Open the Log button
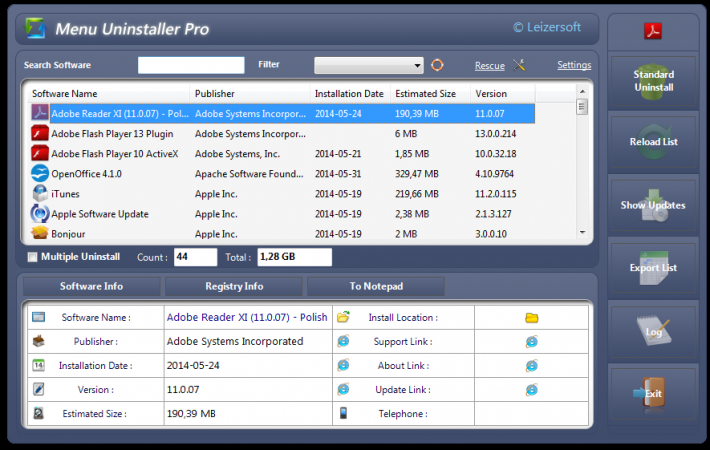 tap(653, 331)
